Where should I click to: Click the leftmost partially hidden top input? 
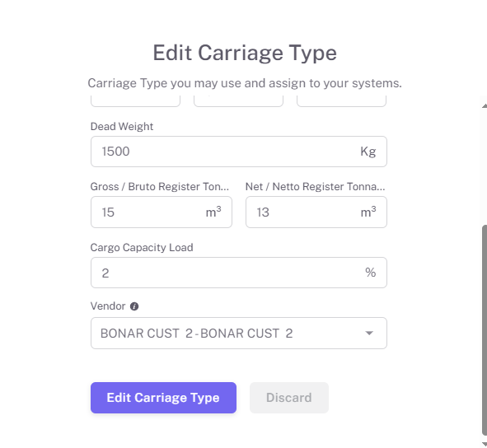pyautogui.click(x=135, y=101)
